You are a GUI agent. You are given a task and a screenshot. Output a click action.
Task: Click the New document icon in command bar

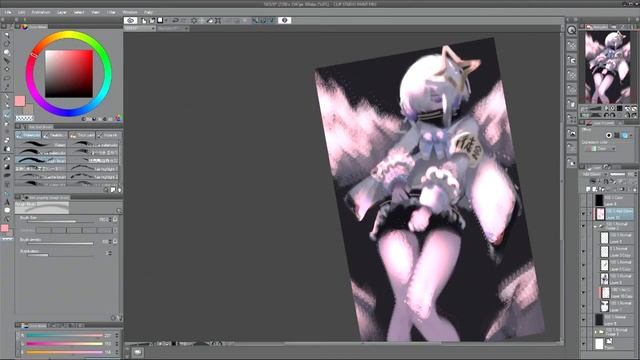(x=144, y=20)
